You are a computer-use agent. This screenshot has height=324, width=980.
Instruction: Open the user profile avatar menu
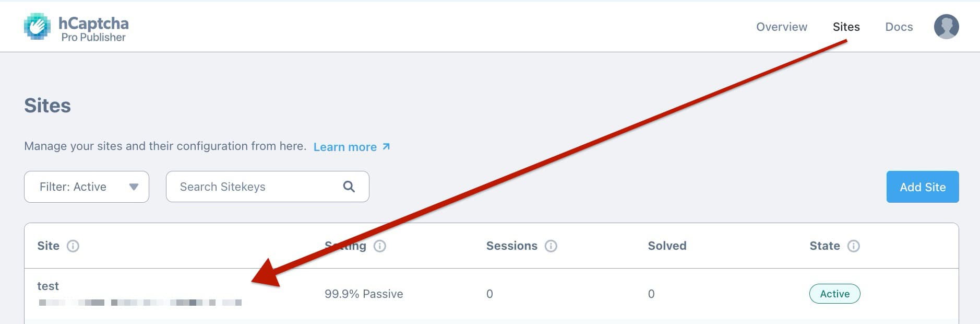pos(946,27)
